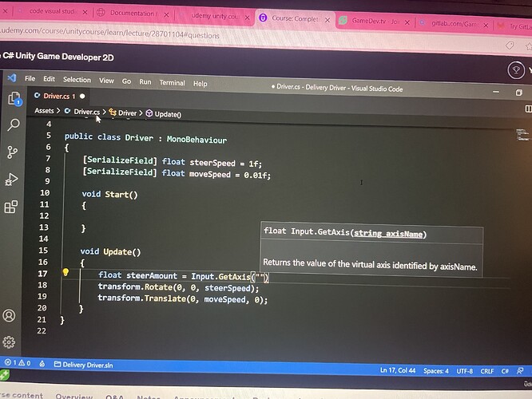Click Delivery Driver.sln in status bar

point(83,365)
